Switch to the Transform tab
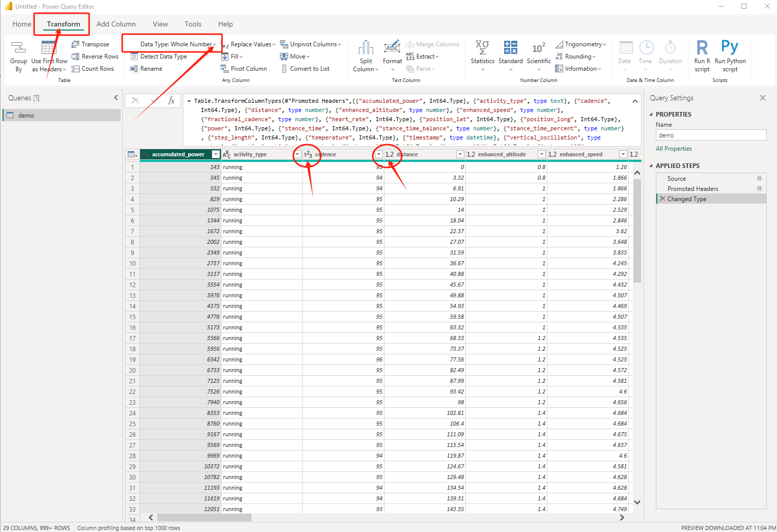Image resolution: width=777 pixels, height=532 pixels. point(64,24)
